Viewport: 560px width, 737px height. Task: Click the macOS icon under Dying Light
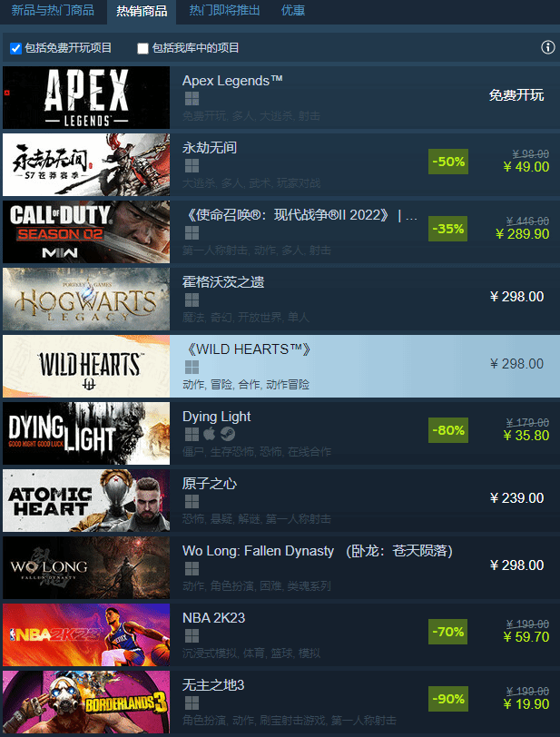210,434
